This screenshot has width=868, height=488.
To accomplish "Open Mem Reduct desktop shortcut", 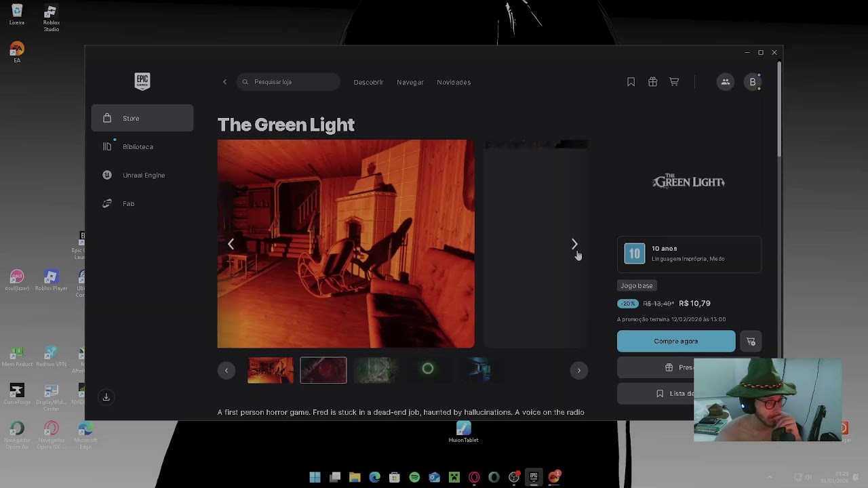I will 17,357.
